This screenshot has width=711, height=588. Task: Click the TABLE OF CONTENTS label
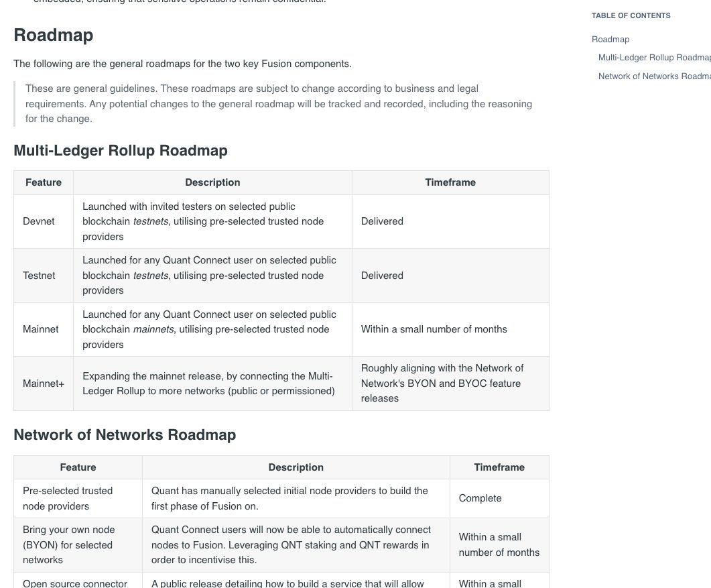[631, 15]
